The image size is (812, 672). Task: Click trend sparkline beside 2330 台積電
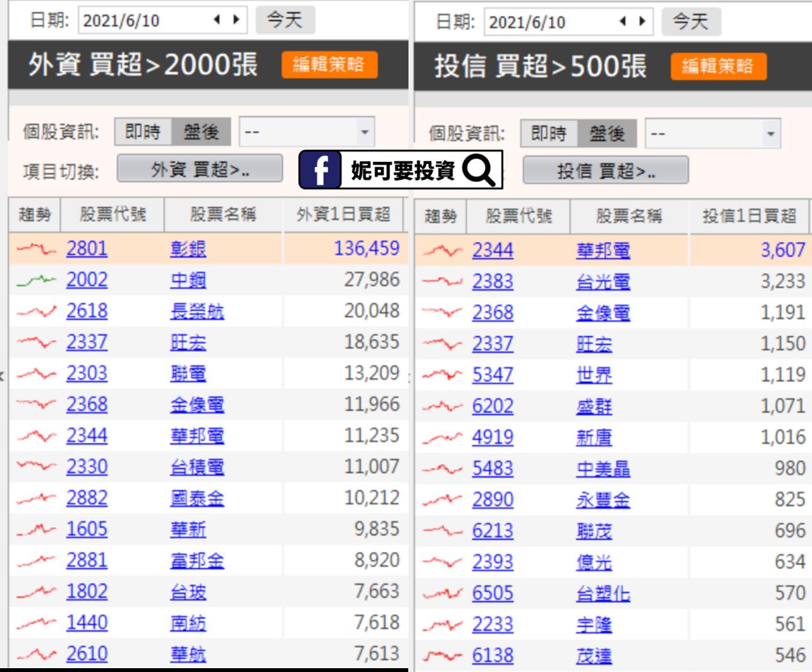[x=36, y=467]
